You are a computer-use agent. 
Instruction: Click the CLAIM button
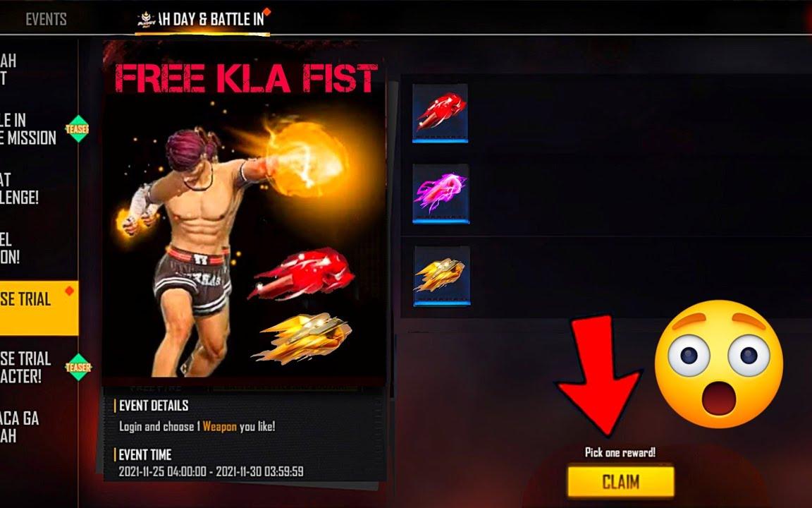point(621,482)
